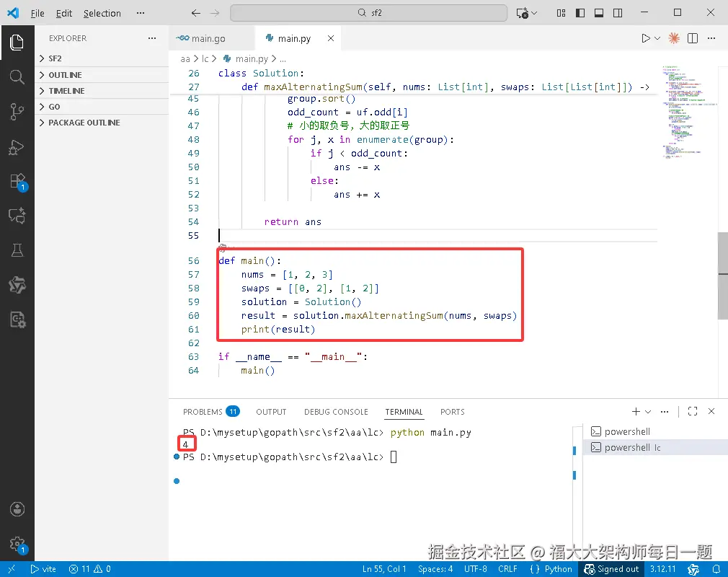Open the Extensions view with badge
The width and height of the screenshot is (728, 577).
point(17,181)
